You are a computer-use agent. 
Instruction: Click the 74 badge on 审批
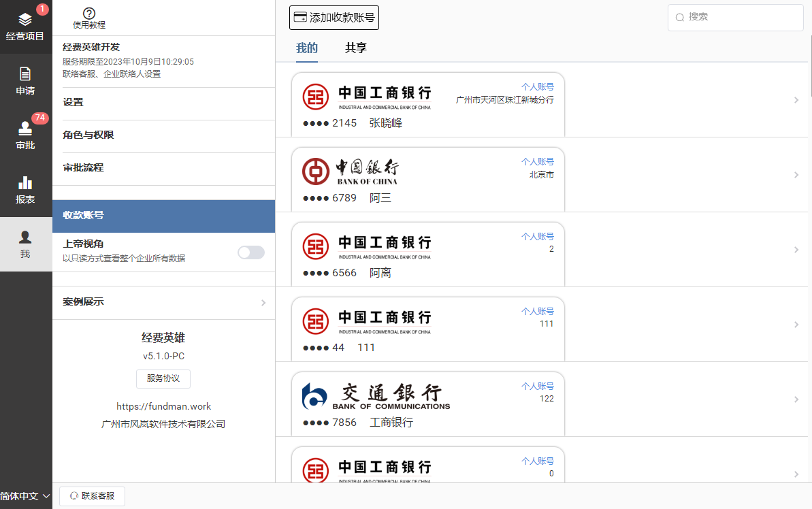pos(40,118)
